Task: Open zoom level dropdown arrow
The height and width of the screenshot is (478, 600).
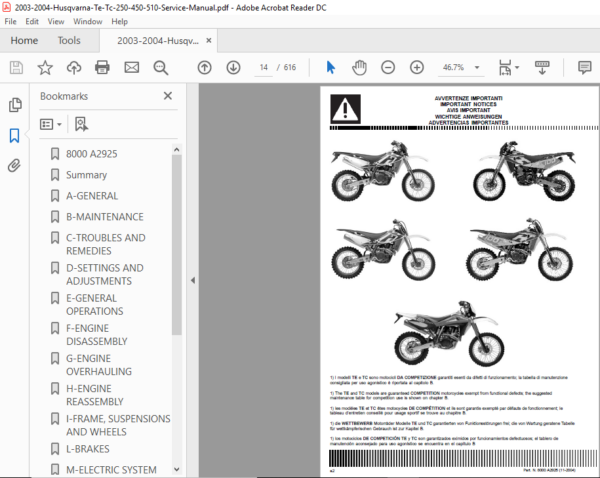Action: [x=477, y=68]
